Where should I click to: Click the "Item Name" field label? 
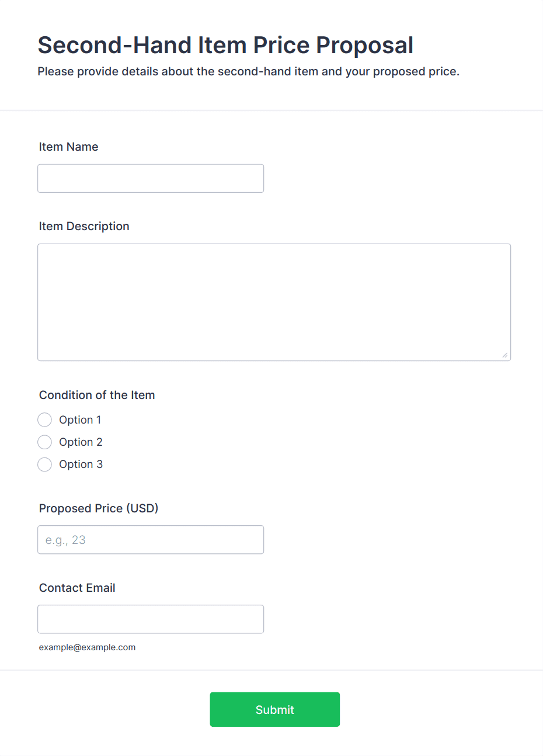click(x=68, y=147)
